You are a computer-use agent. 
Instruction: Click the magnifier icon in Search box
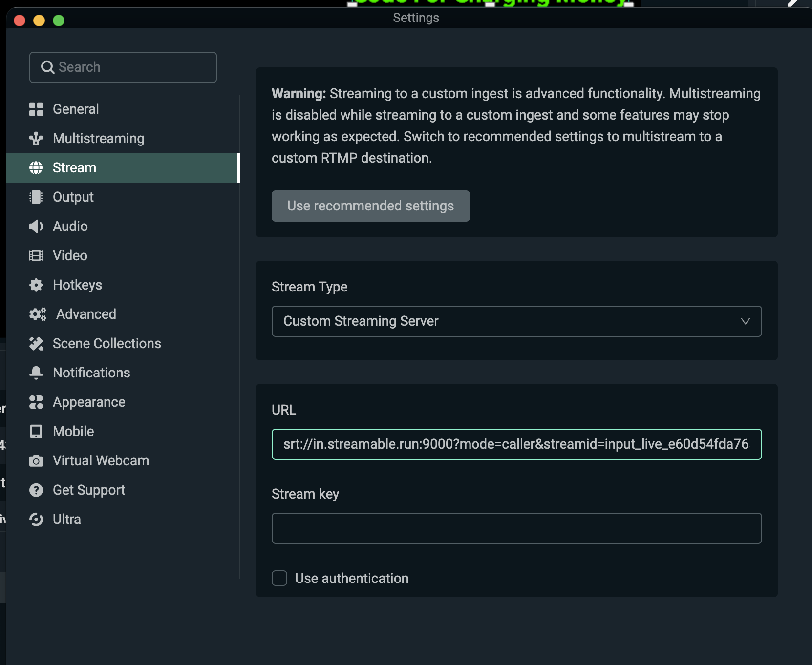click(47, 67)
